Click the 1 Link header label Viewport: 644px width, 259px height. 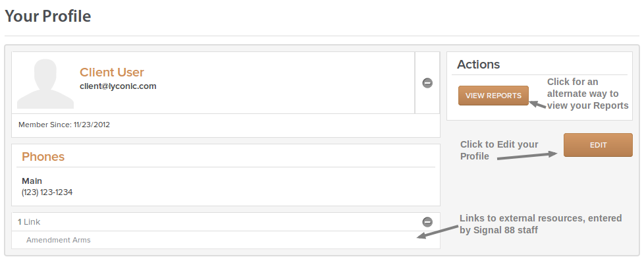click(29, 222)
